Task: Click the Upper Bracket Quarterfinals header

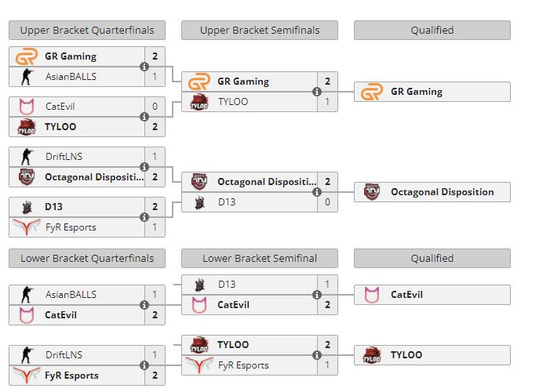Action: [87, 30]
